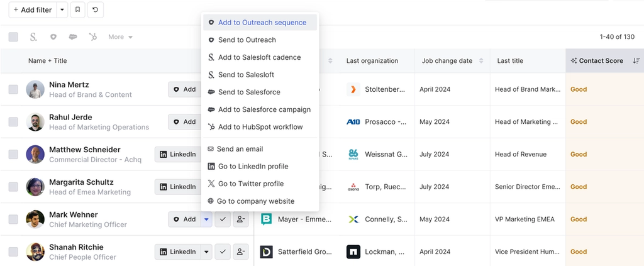Click the Add filter button

(x=33, y=10)
